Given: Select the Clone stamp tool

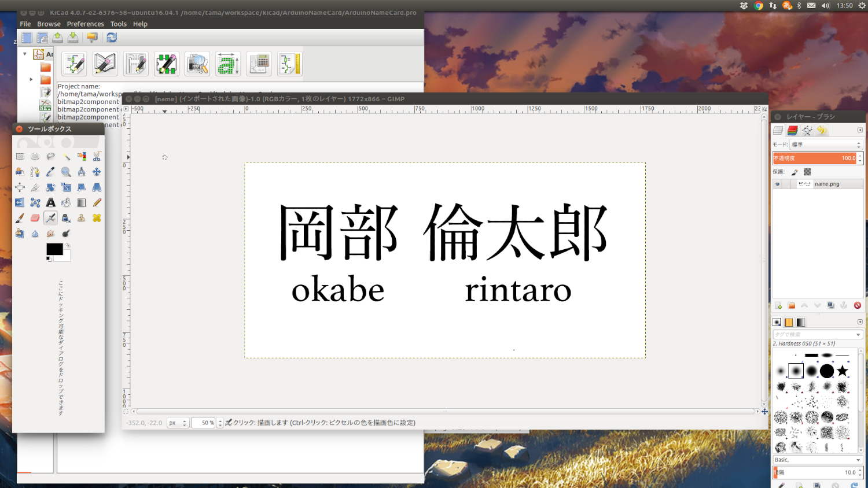Looking at the screenshot, I should point(82,217).
